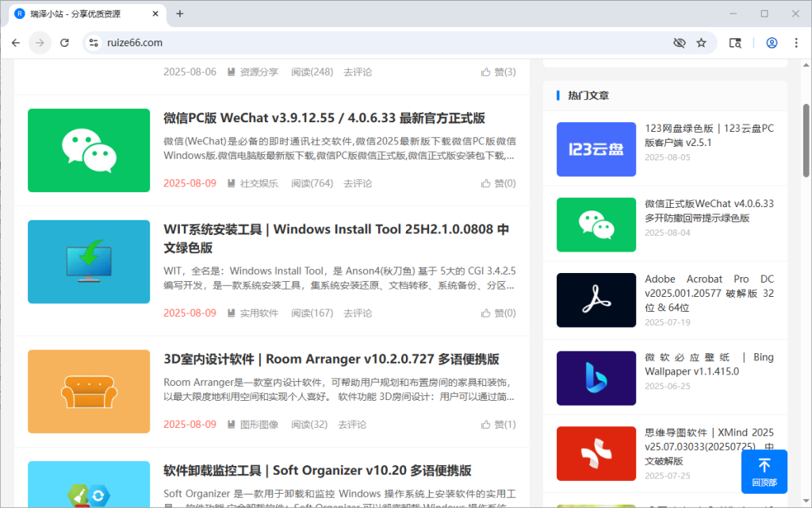Viewport: 812px width, 508px height.
Task: Like the Windows Install Tool post 赞(0)
Action: (x=498, y=313)
